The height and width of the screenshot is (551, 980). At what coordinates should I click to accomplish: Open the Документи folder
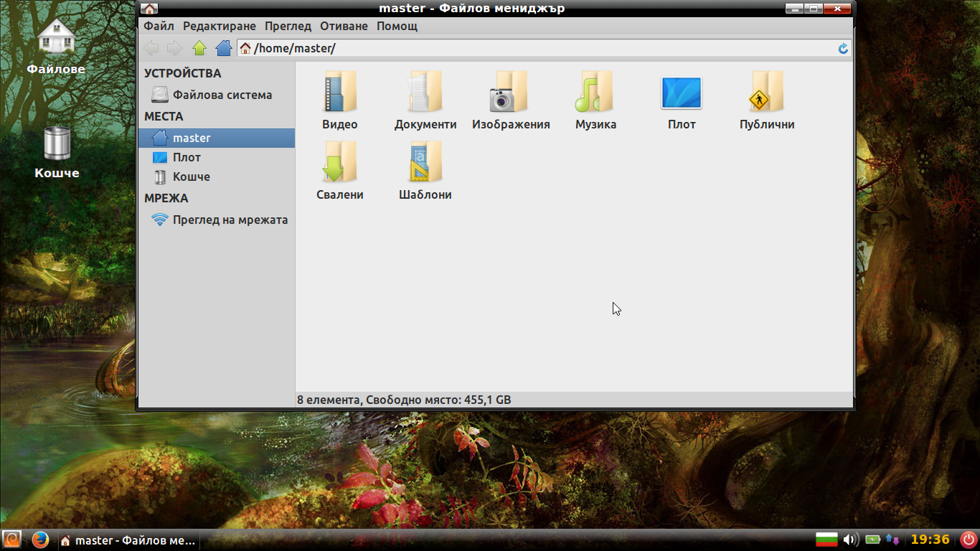click(x=425, y=100)
